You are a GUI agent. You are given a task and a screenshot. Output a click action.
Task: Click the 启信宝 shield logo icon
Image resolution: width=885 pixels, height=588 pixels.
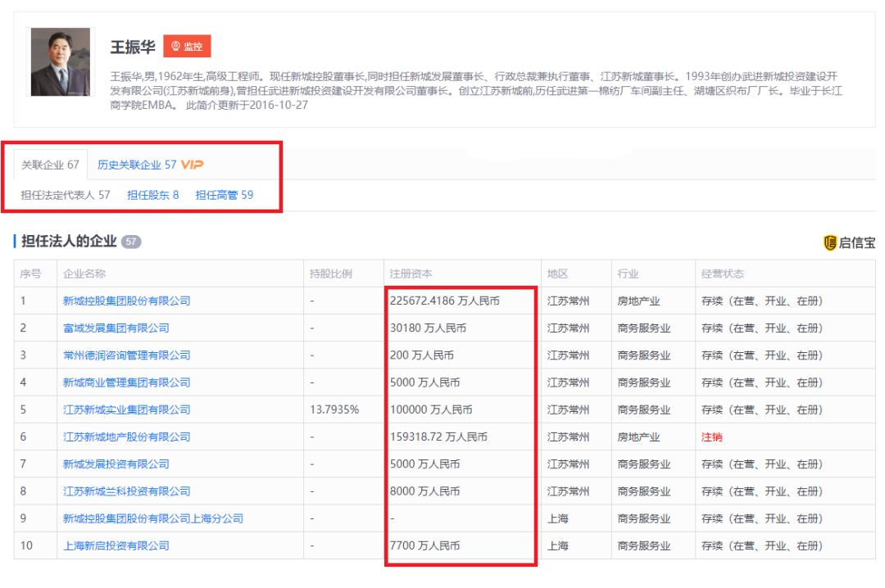[x=829, y=242]
